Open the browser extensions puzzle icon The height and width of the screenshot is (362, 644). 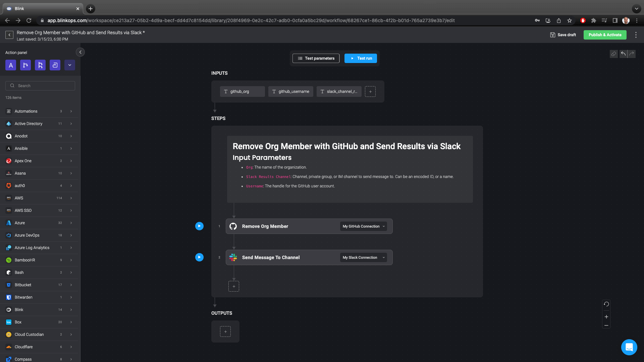pos(593,20)
